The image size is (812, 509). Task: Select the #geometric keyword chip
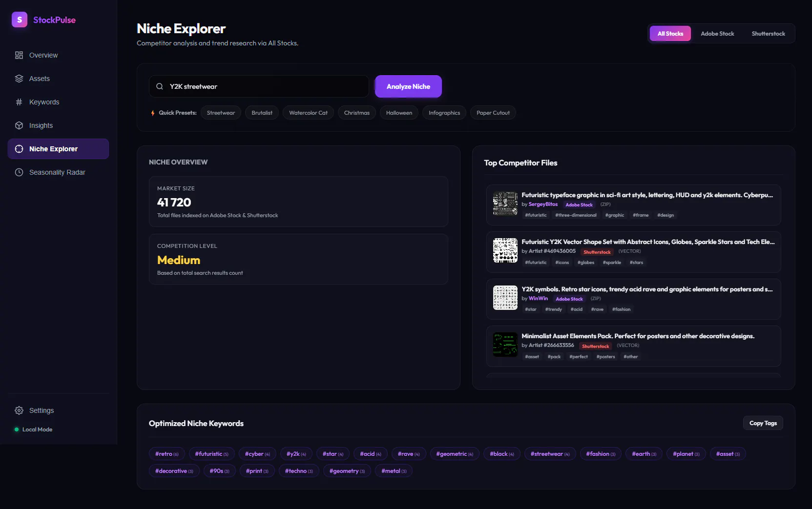(455, 454)
